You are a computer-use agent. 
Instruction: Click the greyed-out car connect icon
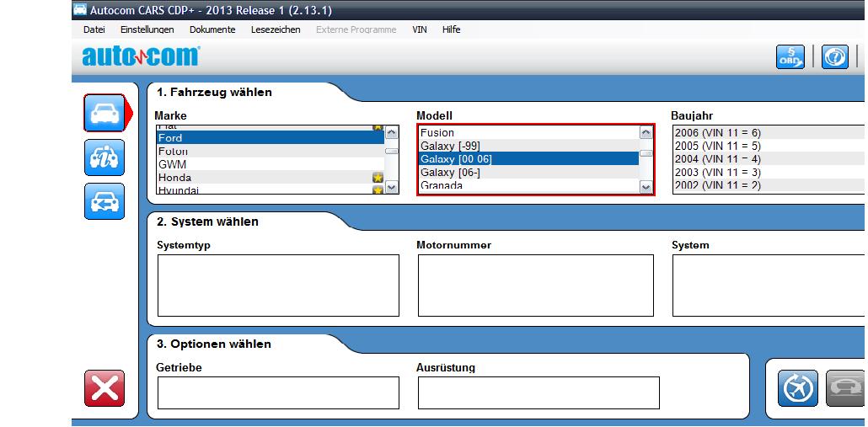click(845, 388)
